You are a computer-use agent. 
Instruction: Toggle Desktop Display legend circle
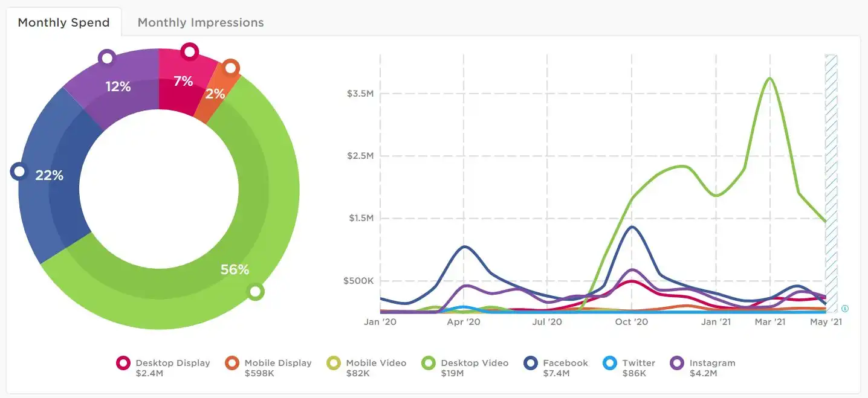pos(123,363)
